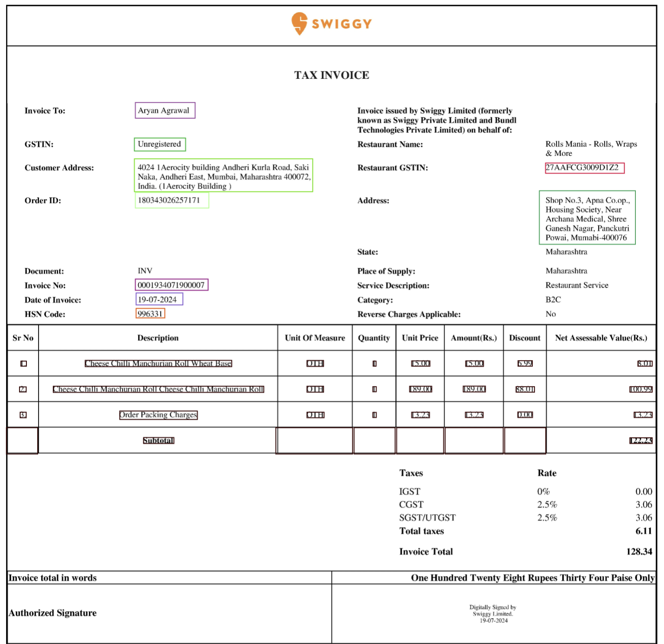This screenshot has width=664, height=644.
Task: Select HSN Code 996331
Action: coord(150,313)
